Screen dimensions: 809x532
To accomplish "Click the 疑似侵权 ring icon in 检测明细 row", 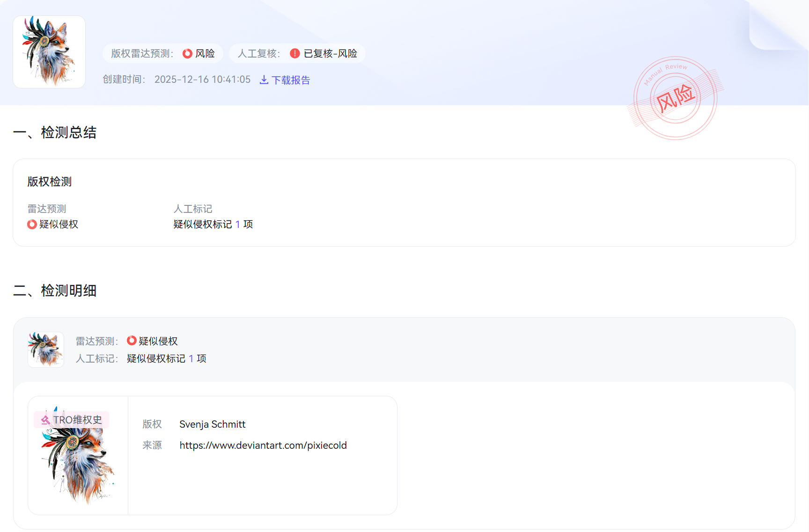I will click(x=132, y=341).
